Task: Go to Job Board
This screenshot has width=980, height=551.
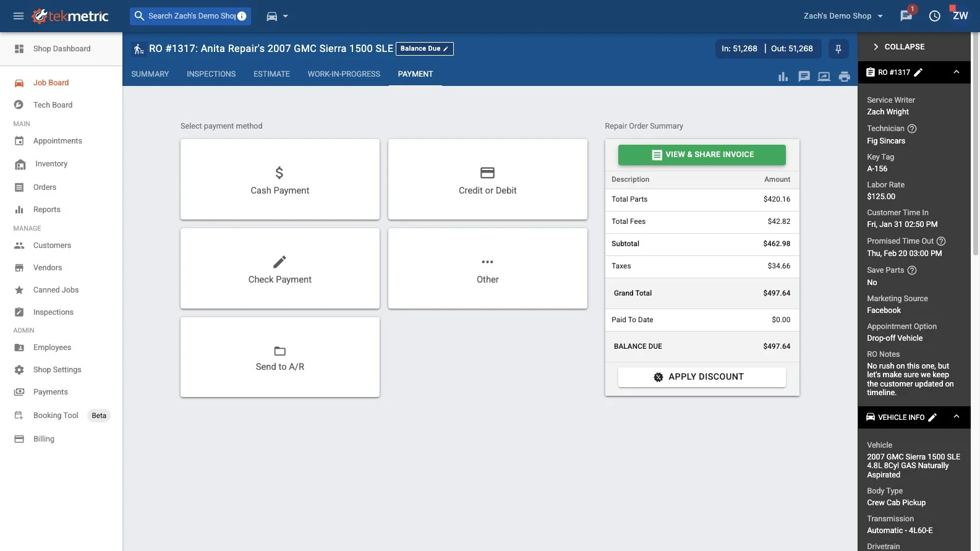Action: [x=61, y=83]
